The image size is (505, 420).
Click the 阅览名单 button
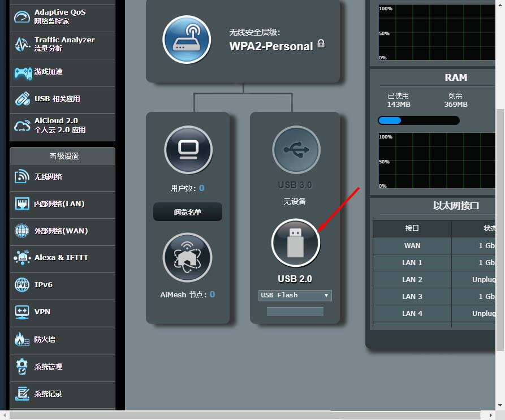(x=187, y=212)
